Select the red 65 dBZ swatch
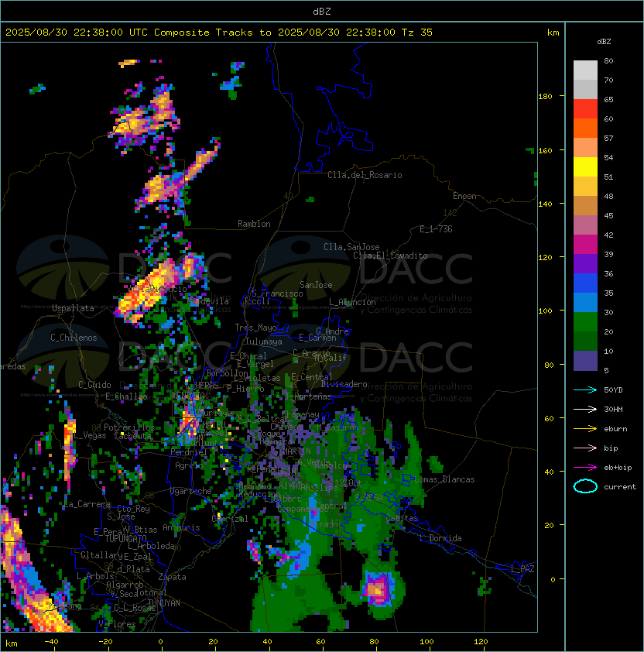The image size is (644, 652). point(585,109)
